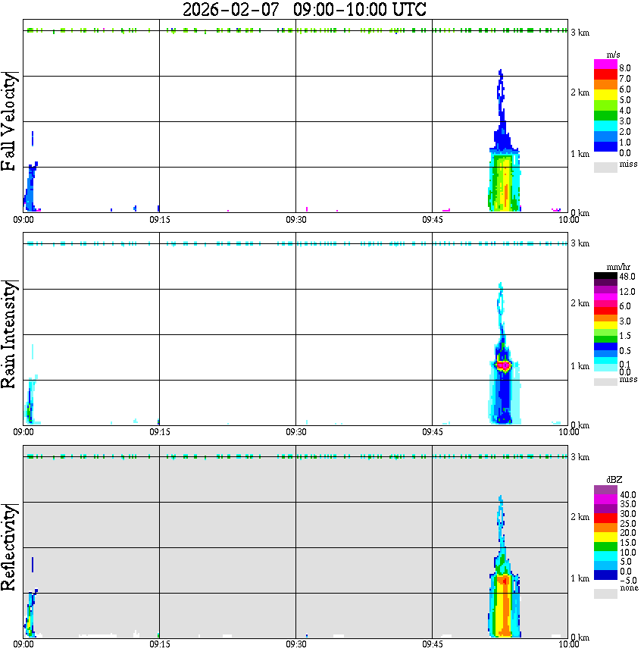Click the 09:30 tick under Rain Intensity plot

pyautogui.click(x=296, y=432)
